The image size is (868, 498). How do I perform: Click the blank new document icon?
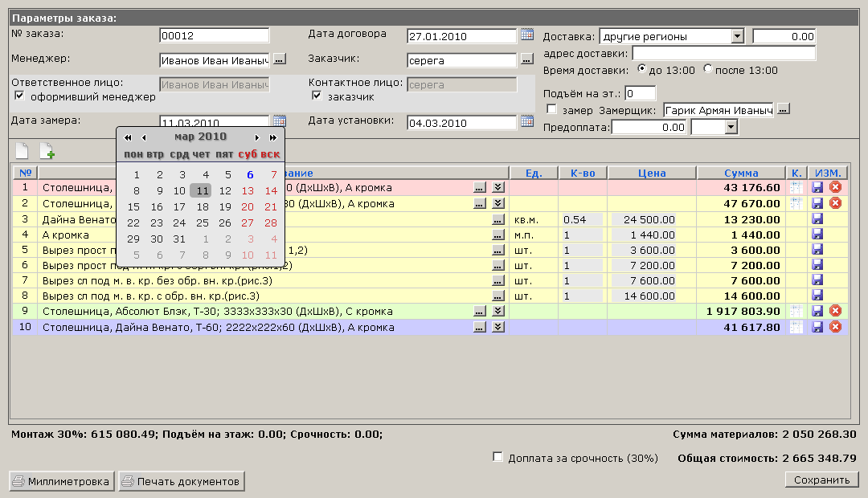coord(22,150)
